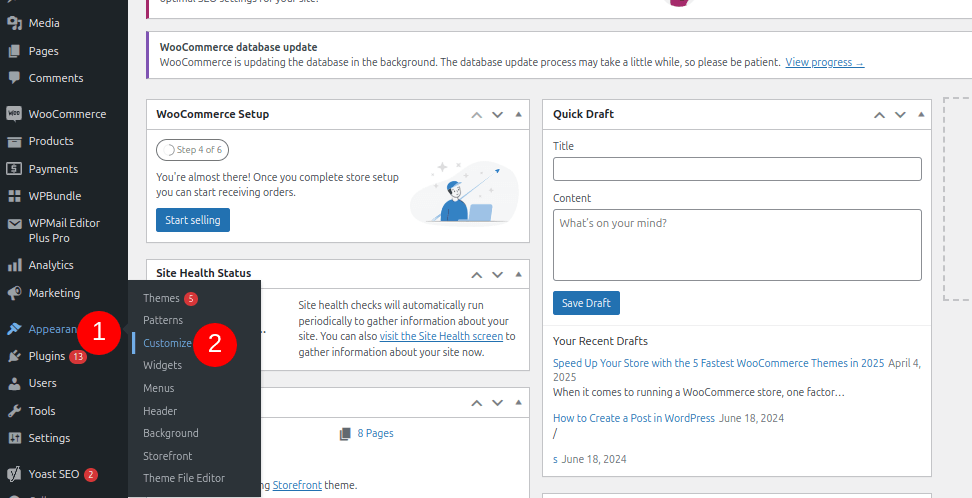Focus the Content textarea
Viewport: 972px width, 498px height.
click(737, 245)
